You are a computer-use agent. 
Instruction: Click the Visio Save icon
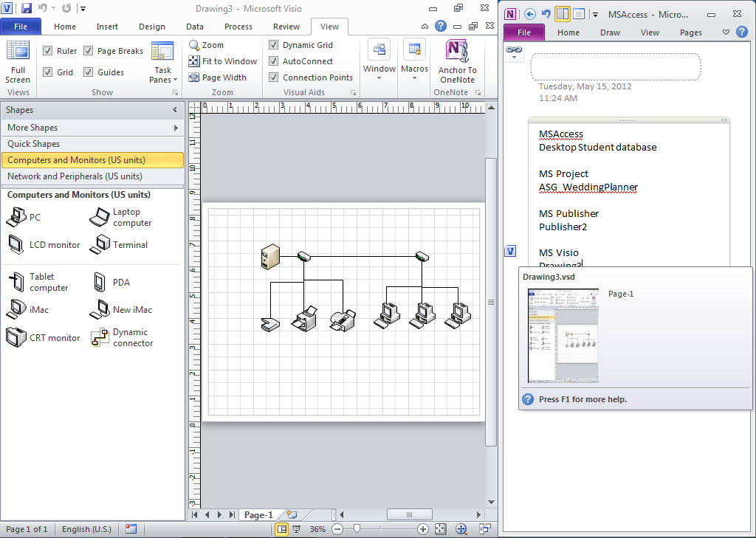(x=26, y=8)
